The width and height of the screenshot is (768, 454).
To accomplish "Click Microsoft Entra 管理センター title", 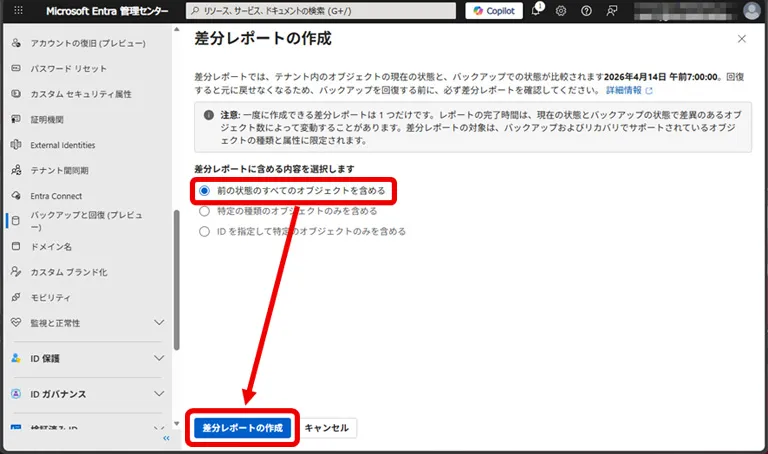I will 107,11.
